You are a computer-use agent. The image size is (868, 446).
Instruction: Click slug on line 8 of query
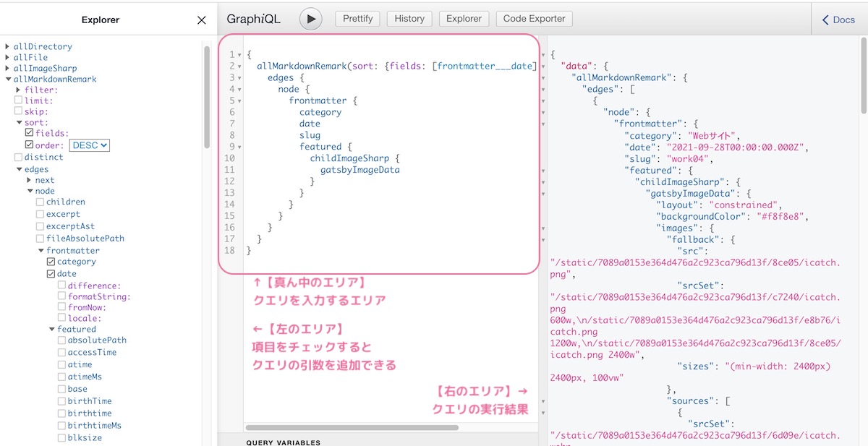click(x=310, y=135)
